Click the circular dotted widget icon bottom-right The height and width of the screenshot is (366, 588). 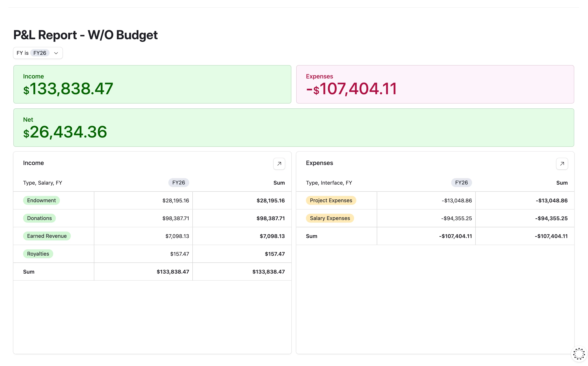[579, 354]
